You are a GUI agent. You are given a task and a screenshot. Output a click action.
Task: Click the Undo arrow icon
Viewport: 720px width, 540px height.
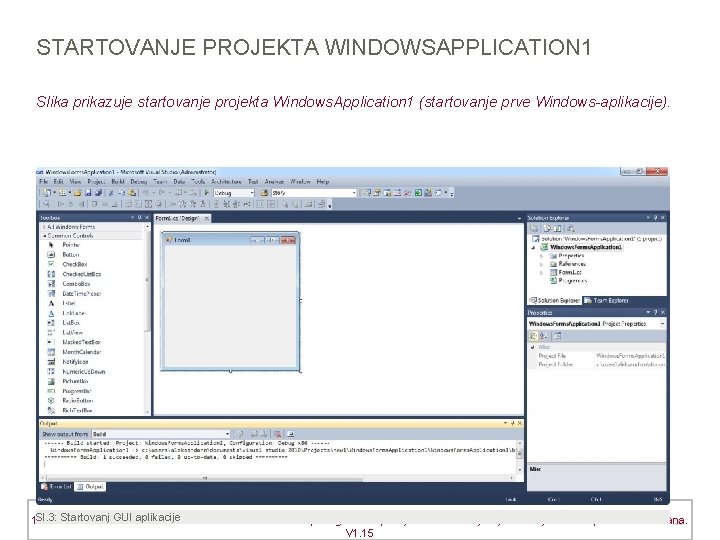pos(145,193)
